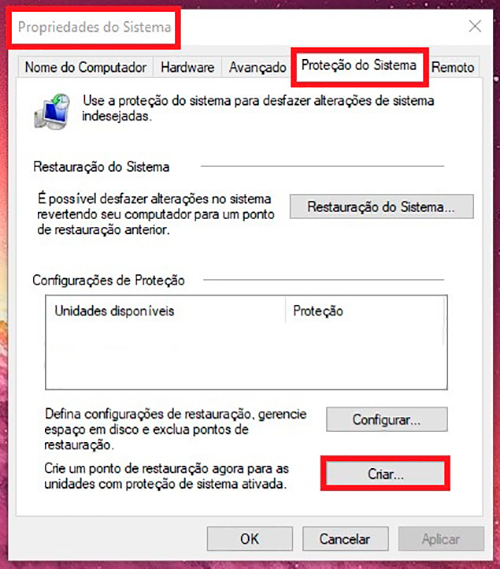This screenshot has height=569, width=500.
Task: Click the Cancelar button
Action: click(x=345, y=539)
